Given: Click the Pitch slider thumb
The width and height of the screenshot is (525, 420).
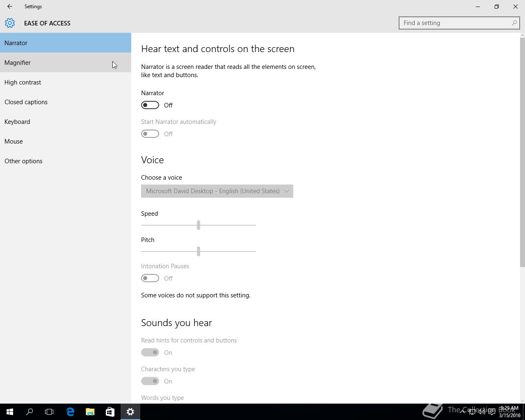Looking at the screenshot, I should [x=199, y=251].
